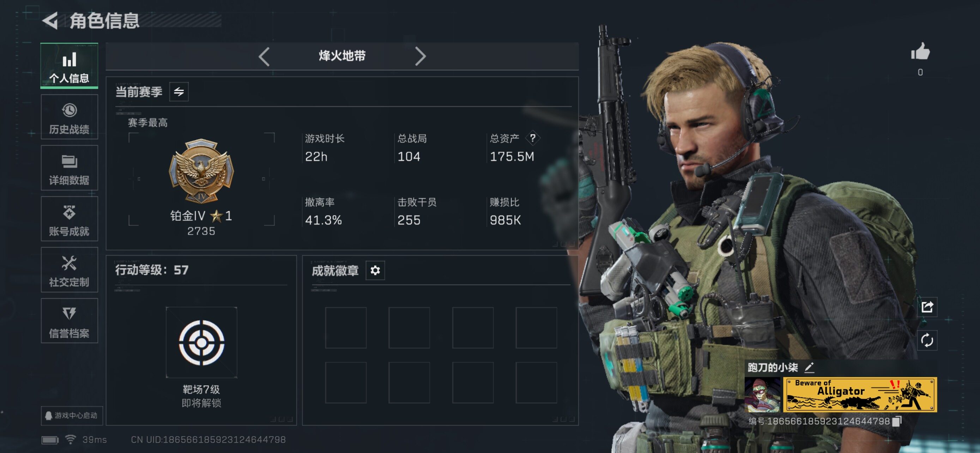Open the 账号成就 tab

[69, 219]
